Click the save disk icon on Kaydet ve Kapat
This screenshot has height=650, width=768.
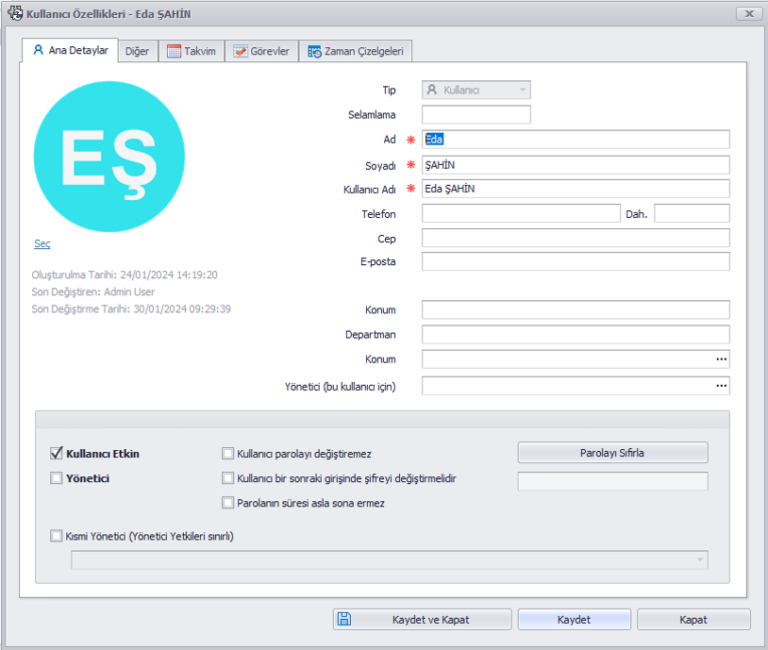pyautogui.click(x=344, y=619)
